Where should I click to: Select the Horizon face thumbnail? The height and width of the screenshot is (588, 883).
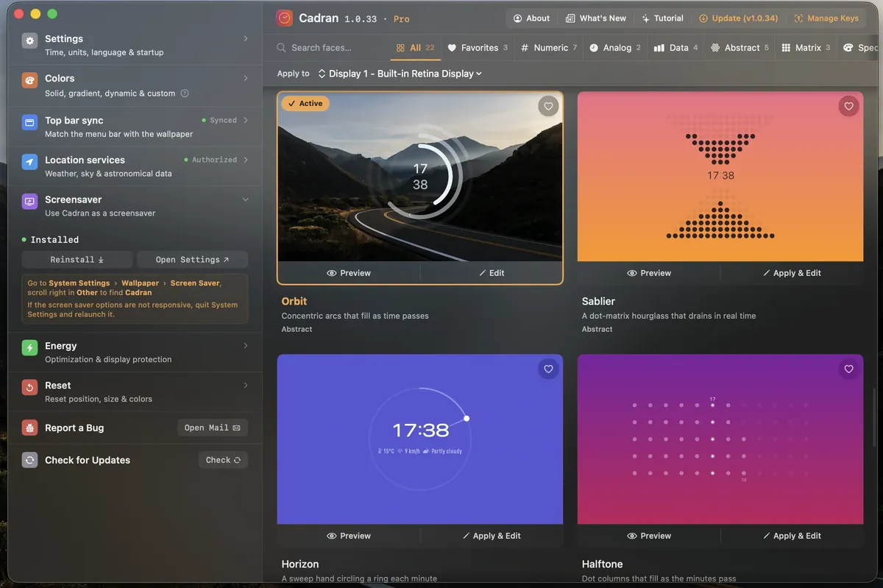click(420, 439)
